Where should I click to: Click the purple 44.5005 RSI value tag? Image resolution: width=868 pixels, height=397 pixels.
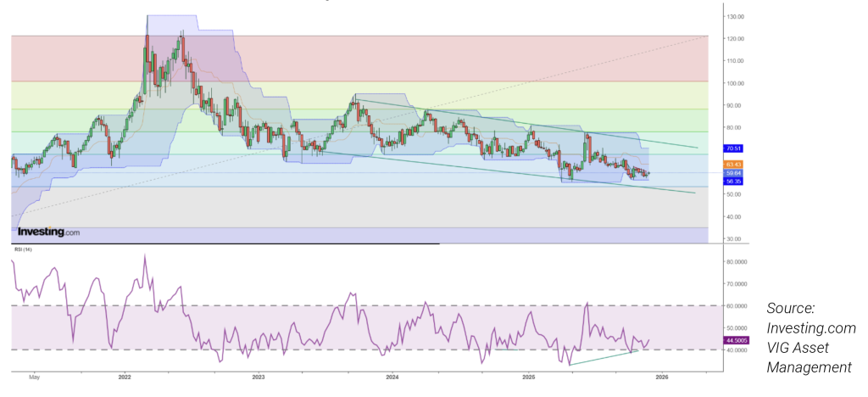[x=737, y=340]
